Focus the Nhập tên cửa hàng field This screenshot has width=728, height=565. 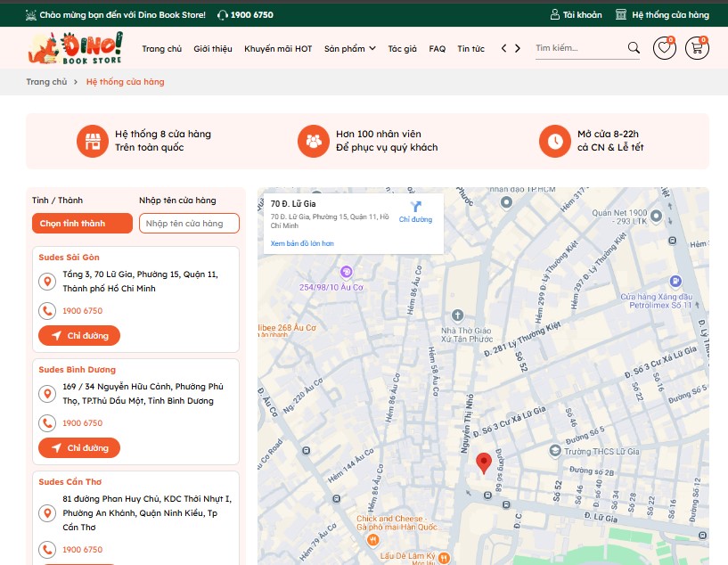click(189, 224)
